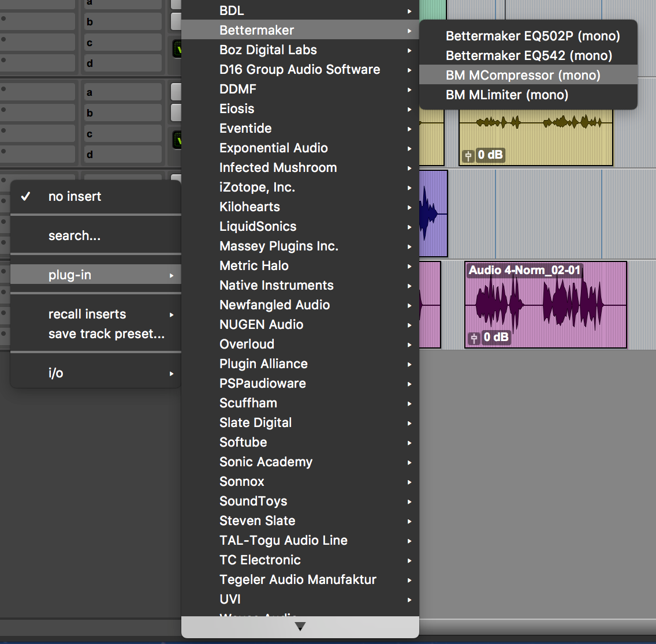This screenshot has height=644, width=656.
Task: Expand NUGEN Audio plug-ins
Action: [x=300, y=325]
